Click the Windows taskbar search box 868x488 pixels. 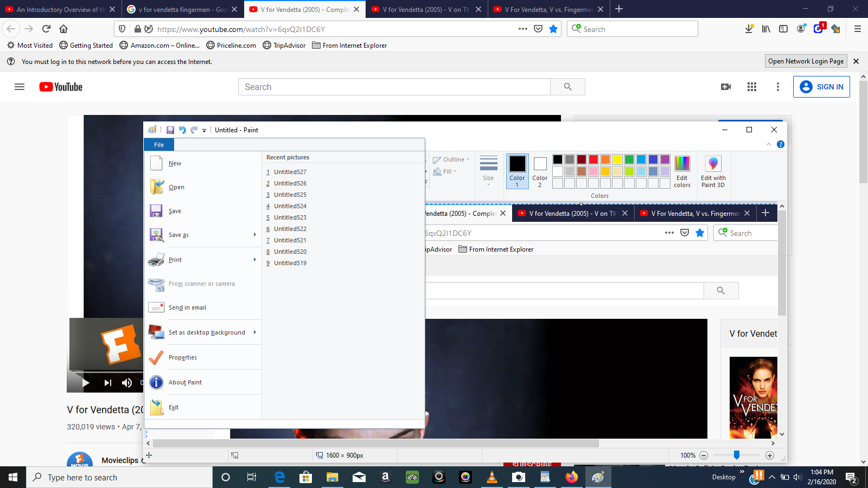[119, 477]
